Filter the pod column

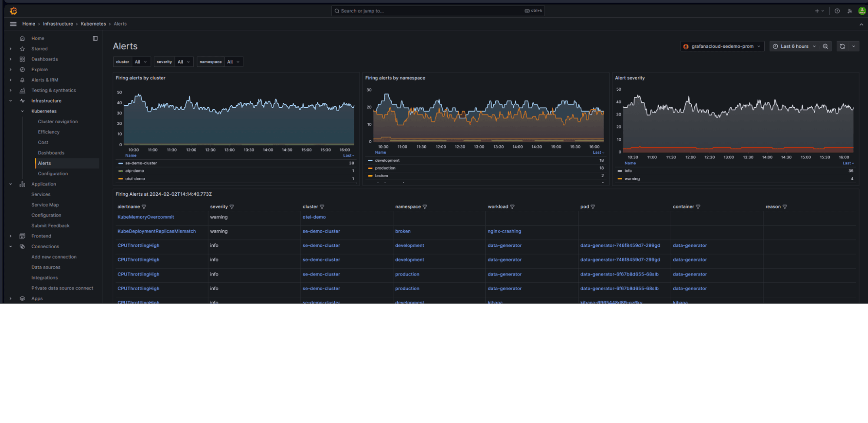coord(593,207)
